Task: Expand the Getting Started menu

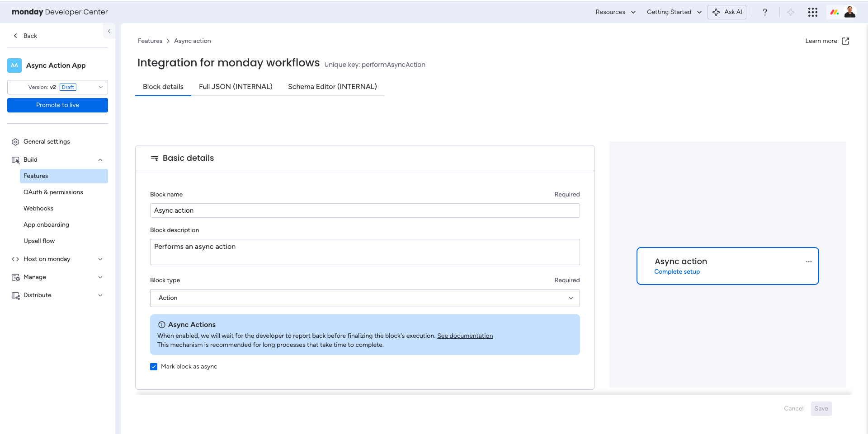Action: tap(674, 12)
